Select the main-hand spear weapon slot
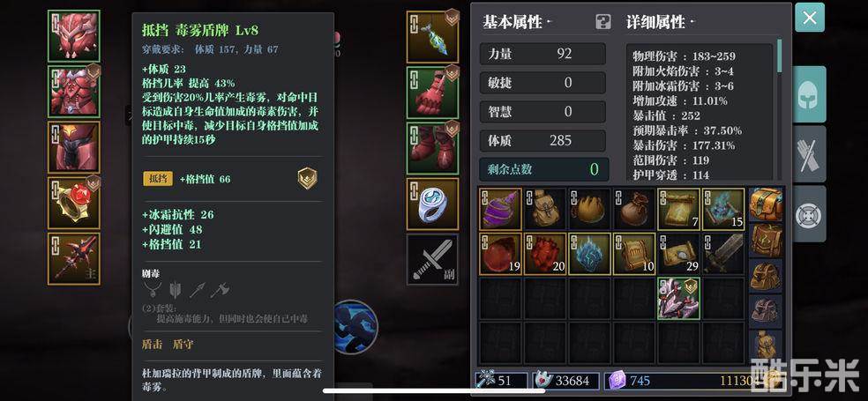Viewport: 868px width, 401px height. point(73,259)
